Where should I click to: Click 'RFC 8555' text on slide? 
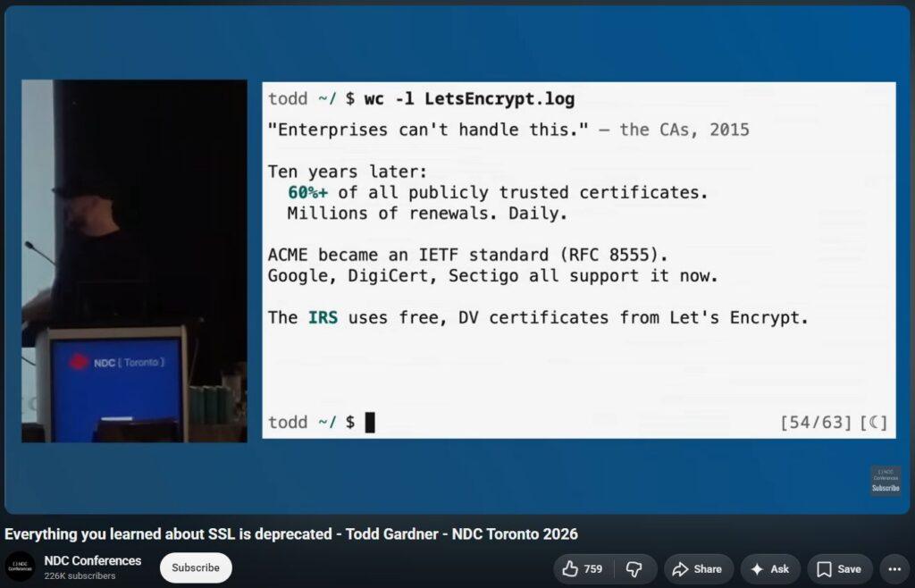point(609,255)
